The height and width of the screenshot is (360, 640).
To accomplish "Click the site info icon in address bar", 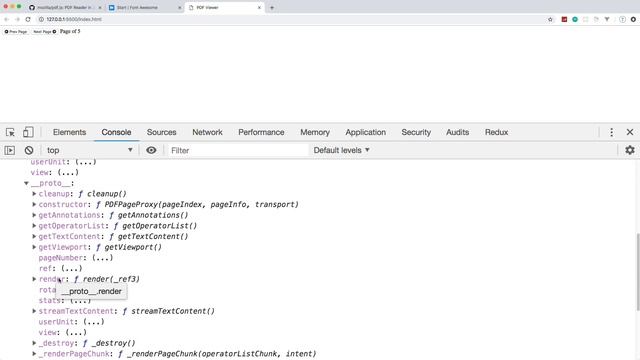I will [41, 19].
